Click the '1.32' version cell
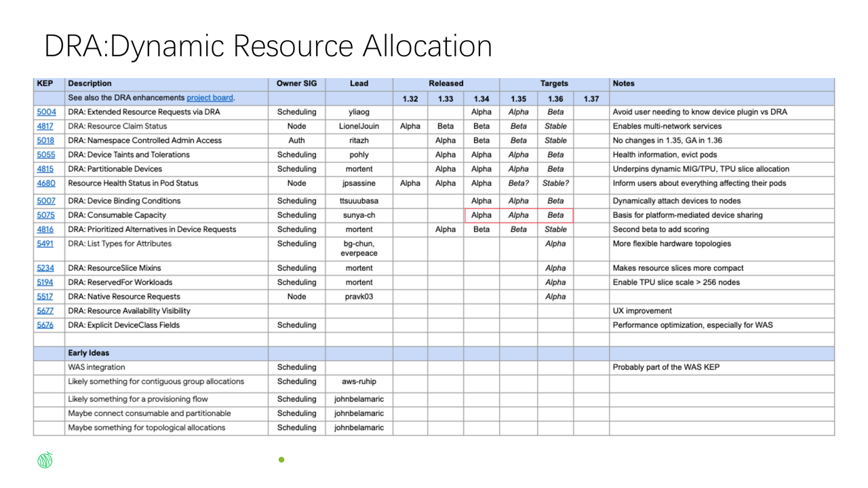868x488 pixels. (x=410, y=98)
